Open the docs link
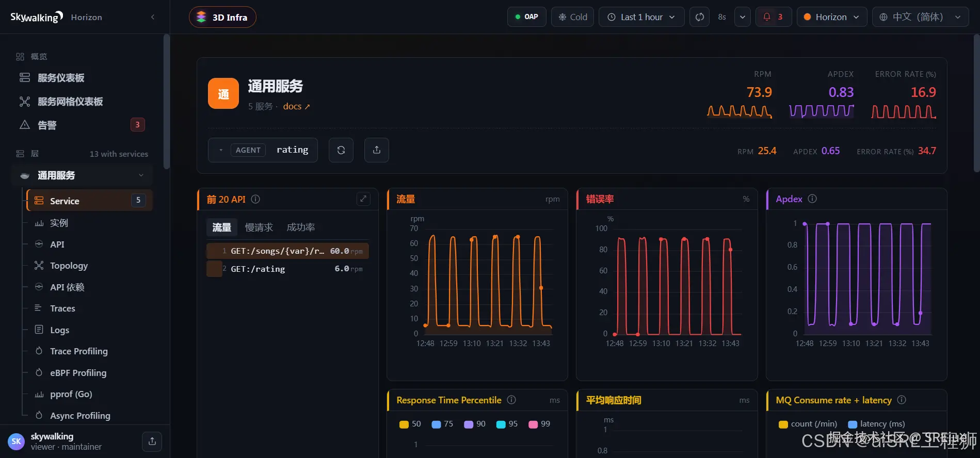Viewport: 980px width, 458px height. click(296, 106)
